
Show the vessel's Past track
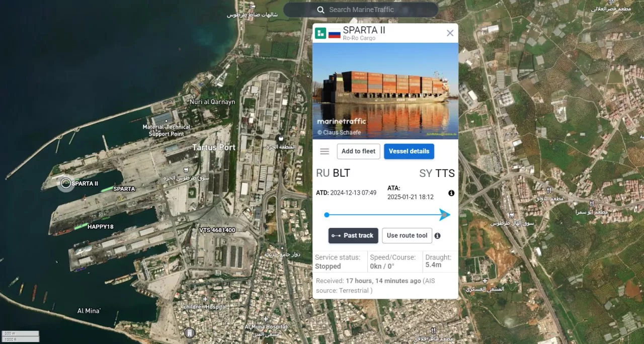pos(353,235)
